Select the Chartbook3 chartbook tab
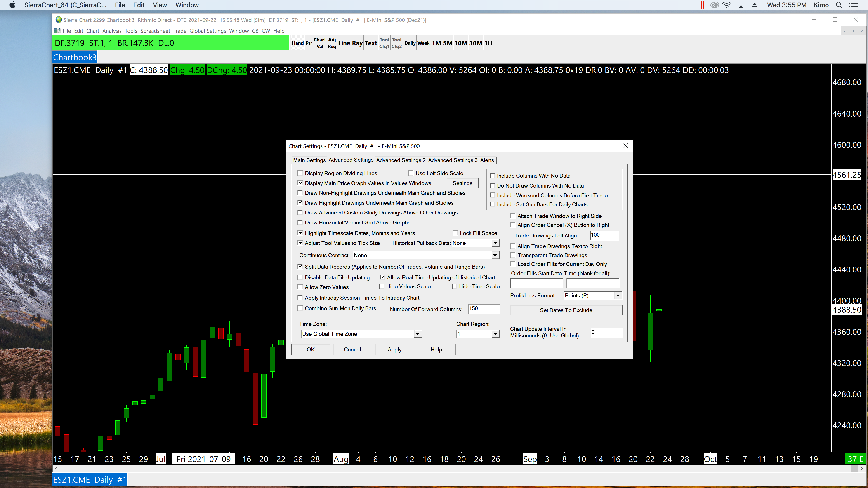 [x=74, y=57]
